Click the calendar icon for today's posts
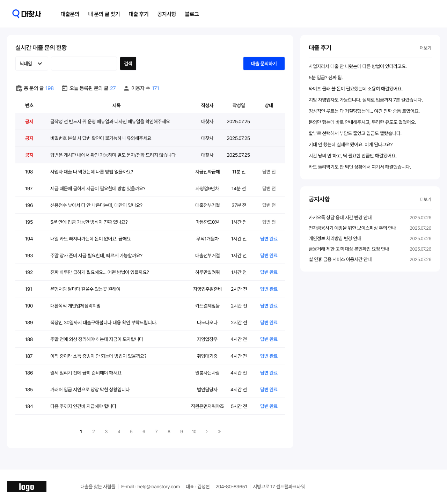 coord(65,88)
